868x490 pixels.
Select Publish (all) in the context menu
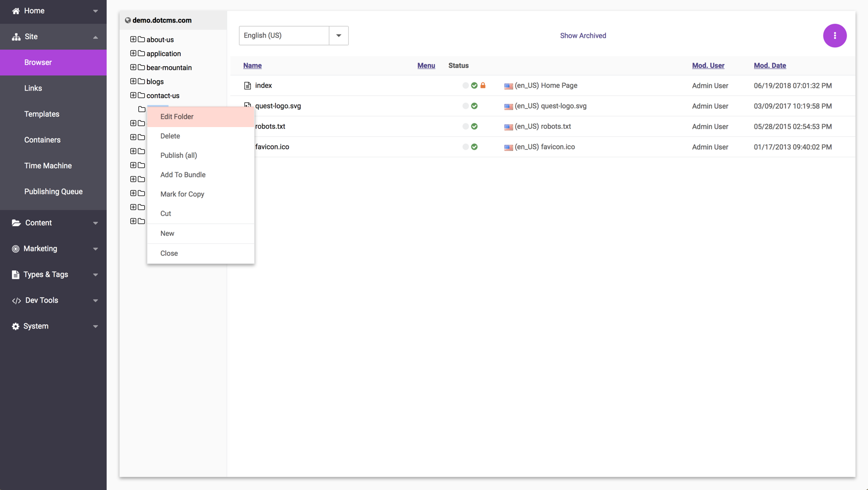click(x=179, y=156)
